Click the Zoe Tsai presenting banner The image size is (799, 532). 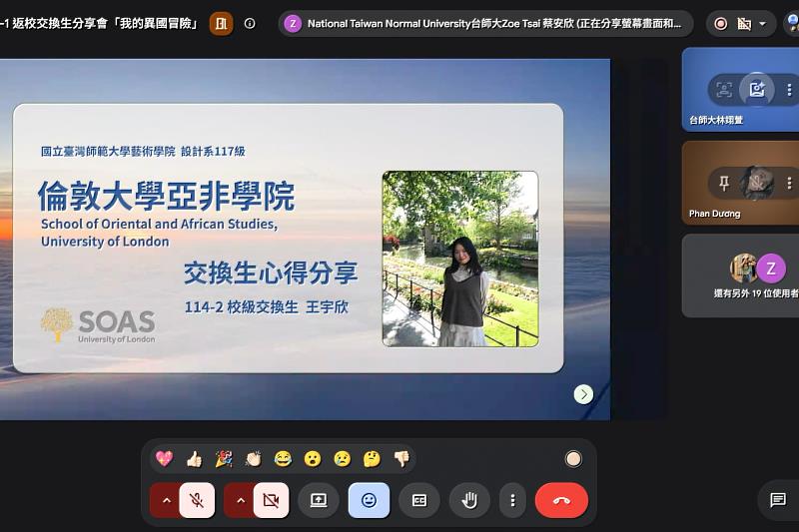tap(485, 23)
